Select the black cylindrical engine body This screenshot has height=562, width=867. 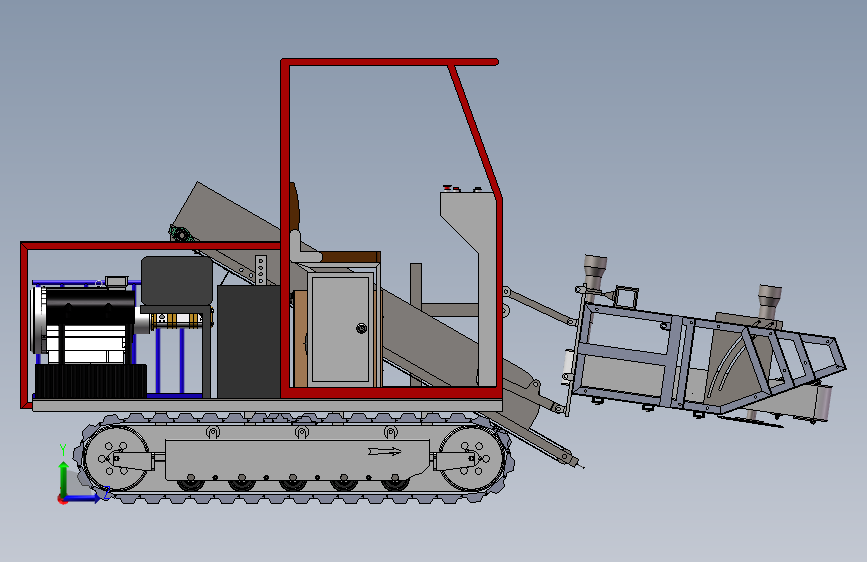[x=90, y=306]
